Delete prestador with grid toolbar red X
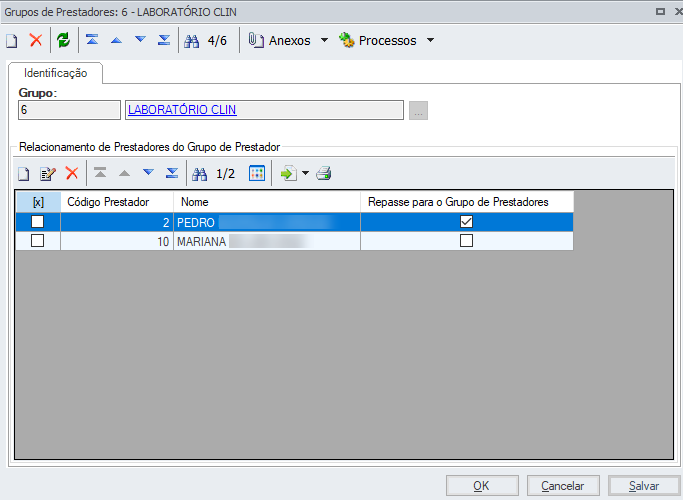This screenshot has height=500, width=683. click(72, 173)
